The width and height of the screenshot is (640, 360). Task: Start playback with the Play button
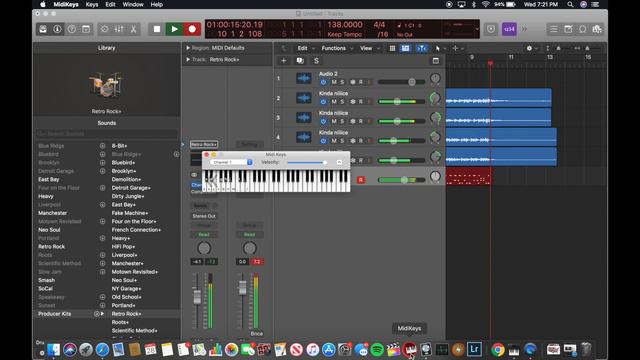[x=174, y=29]
